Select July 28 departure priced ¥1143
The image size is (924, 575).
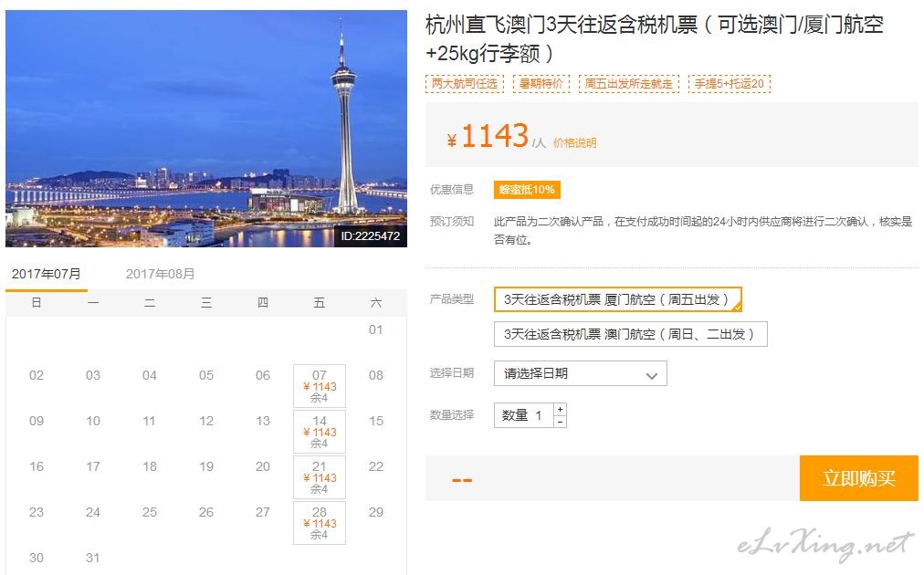click(x=320, y=523)
